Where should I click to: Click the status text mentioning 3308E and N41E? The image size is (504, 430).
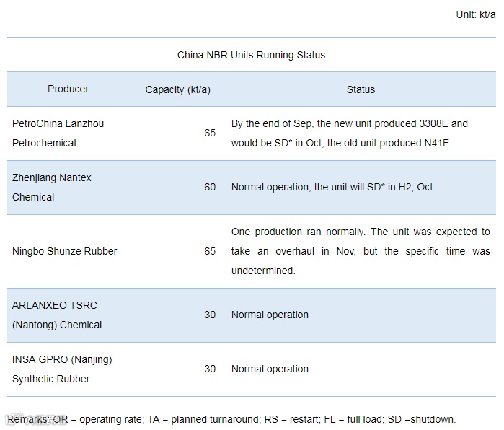(x=350, y=133)
